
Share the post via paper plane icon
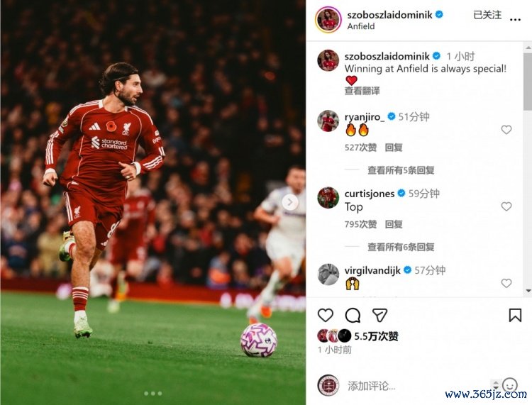point(379,315)
